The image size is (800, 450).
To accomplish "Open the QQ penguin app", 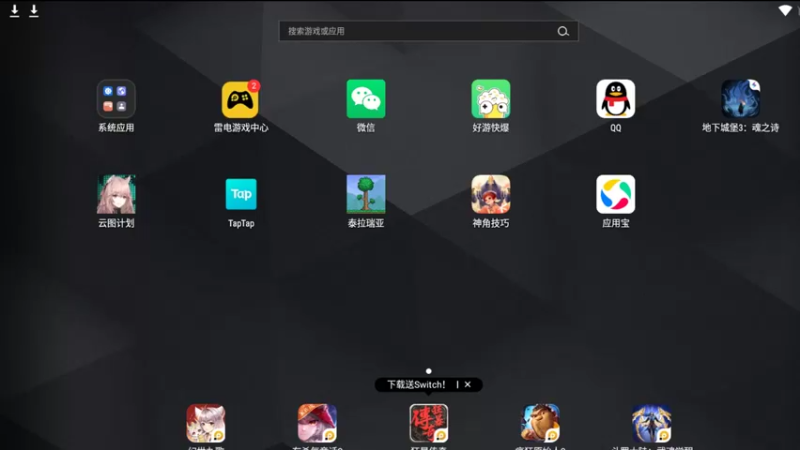I will [x=615, y=99].
